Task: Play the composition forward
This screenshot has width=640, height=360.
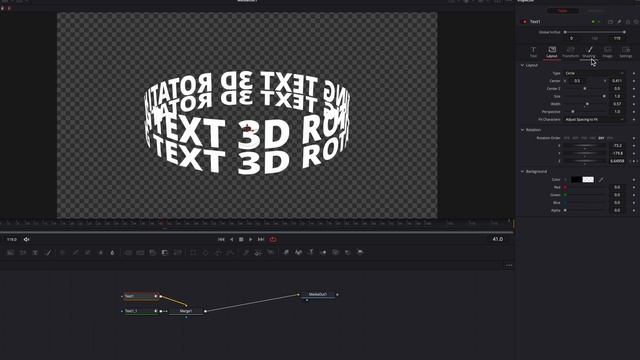Action: click(x=251, y=240)
